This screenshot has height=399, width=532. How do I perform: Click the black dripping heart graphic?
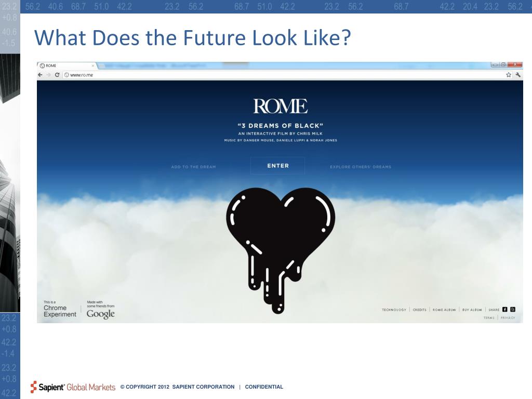[280, 250]
